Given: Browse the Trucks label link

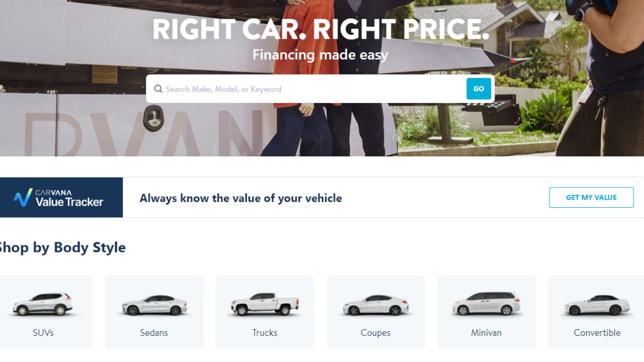Looking at the screenshot, I should coord(265,332).
